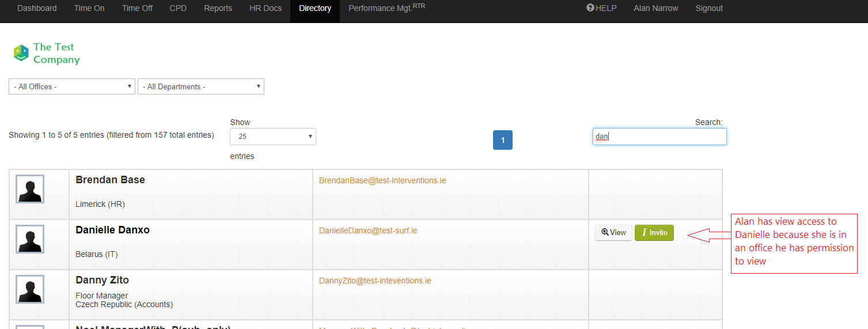Go to the Time Off tab
868x329 pixels.
click(137, 9)
